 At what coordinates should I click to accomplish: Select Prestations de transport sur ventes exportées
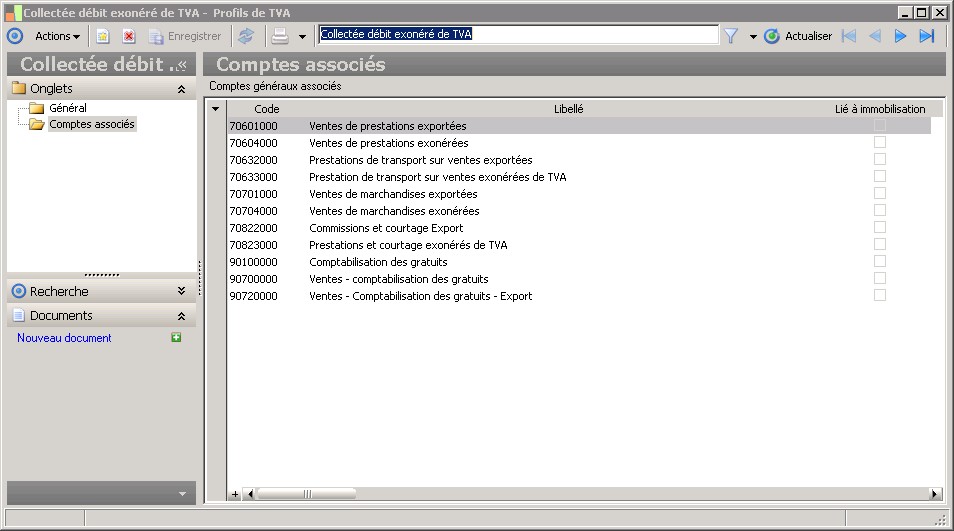pyautogui.click(x=420, y=160)
